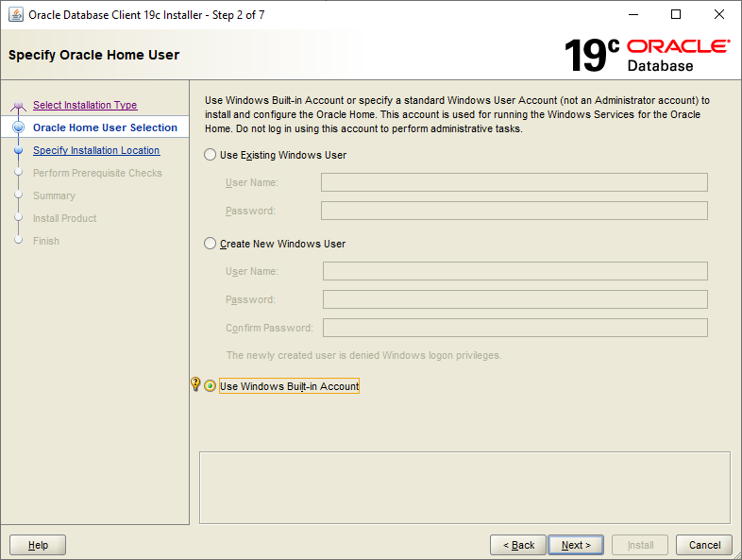Select Use Existing Windows User radio button
742x560 pixels.
(x=211, y=155)
